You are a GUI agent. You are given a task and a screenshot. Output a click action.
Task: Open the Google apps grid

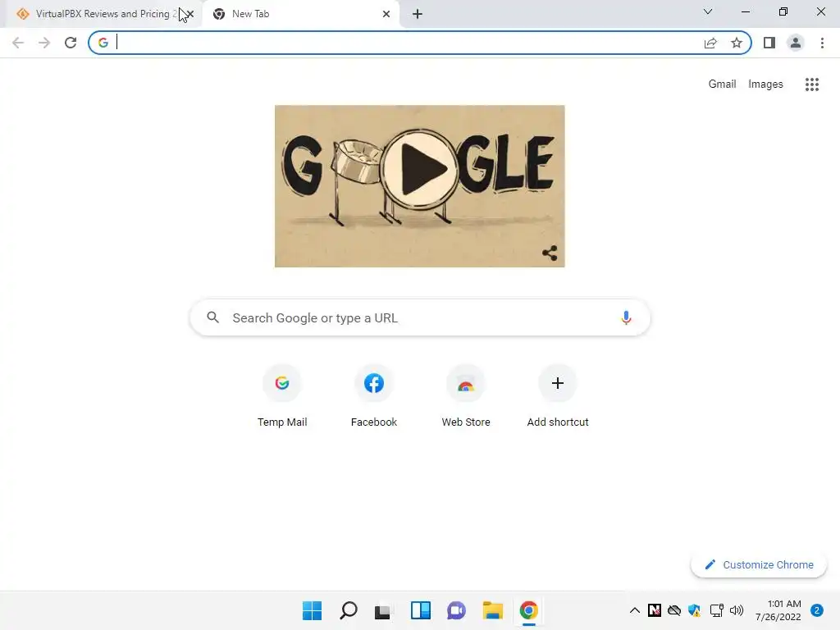812,84
